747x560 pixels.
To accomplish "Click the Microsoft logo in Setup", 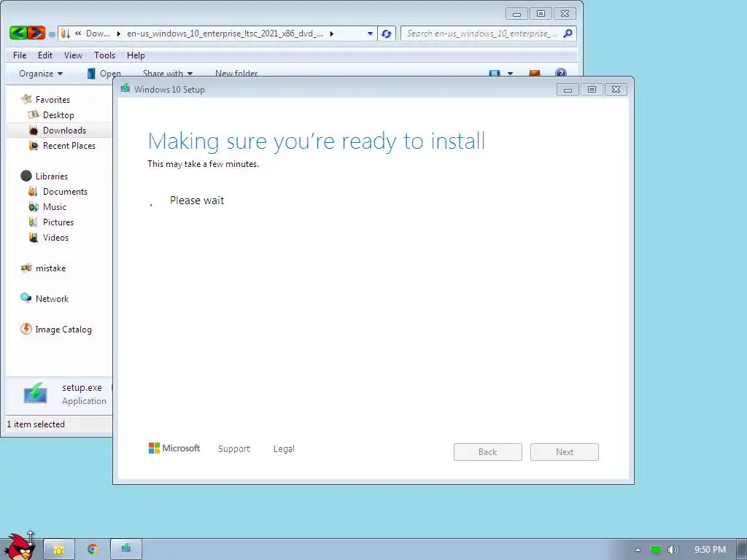I will click(174, 448).
